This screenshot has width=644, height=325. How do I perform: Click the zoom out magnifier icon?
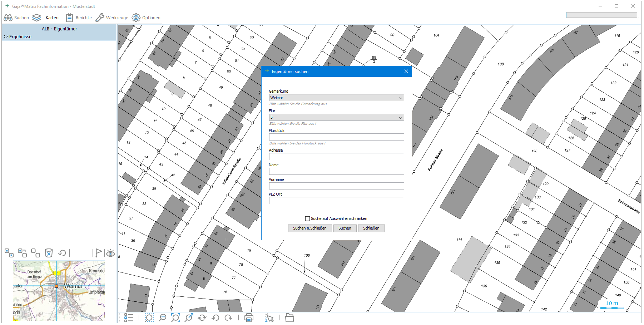[163, 317]
